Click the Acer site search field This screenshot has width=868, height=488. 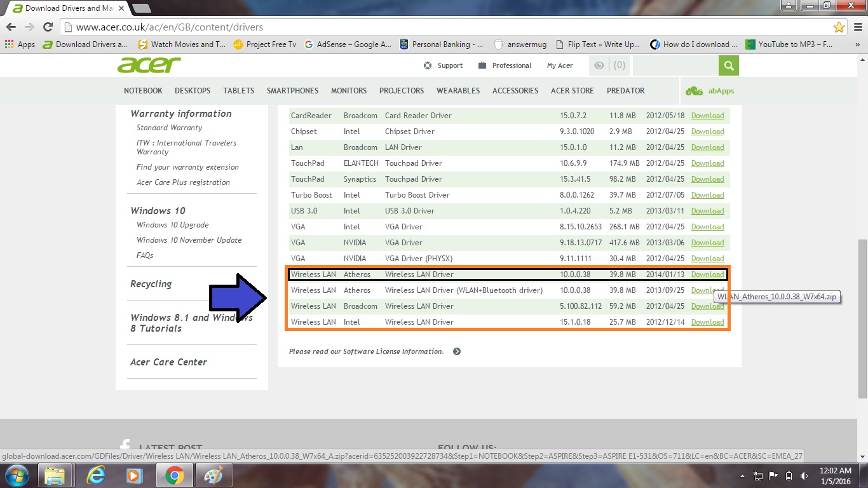tap(675, 65)
